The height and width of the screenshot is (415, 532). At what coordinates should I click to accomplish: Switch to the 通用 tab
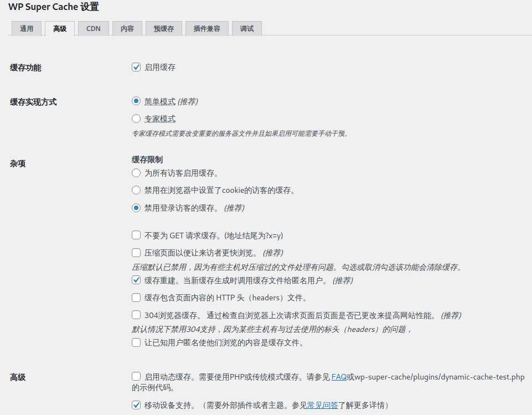pos(26,29)
